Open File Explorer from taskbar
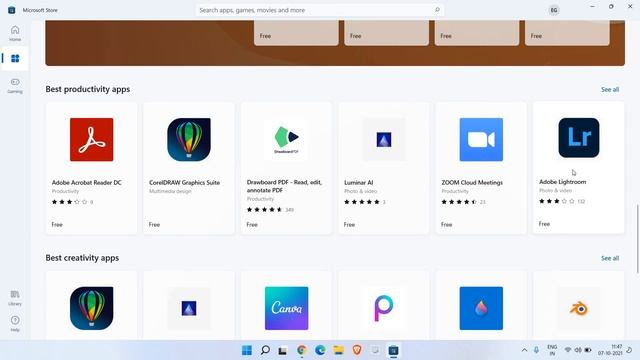This screenshot has width=640, height=360. 338,350
